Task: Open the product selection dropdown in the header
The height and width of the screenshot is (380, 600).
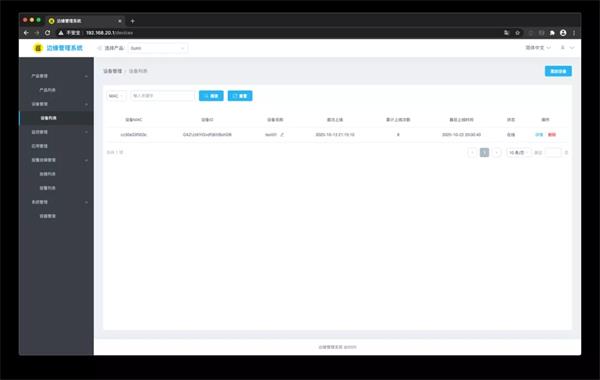Action: click(x=158, y=48)
